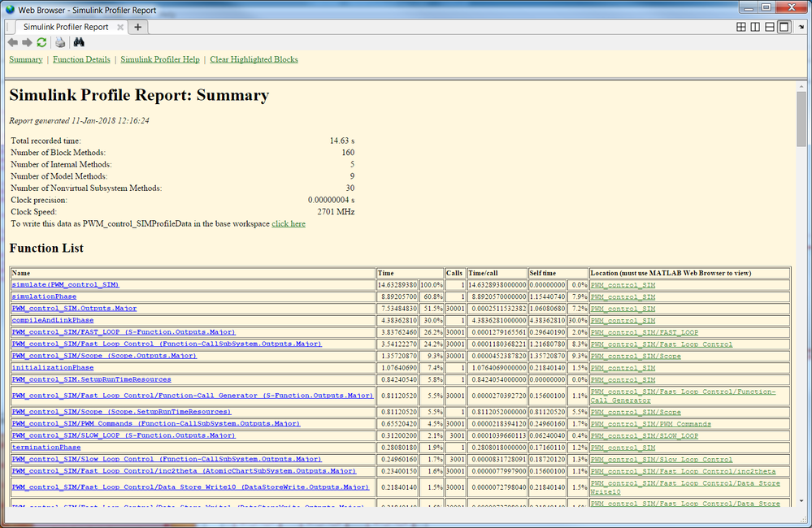Click Clear Highlighted Blocks link
This screenshot has width=812, height=528.
(254, 59)
